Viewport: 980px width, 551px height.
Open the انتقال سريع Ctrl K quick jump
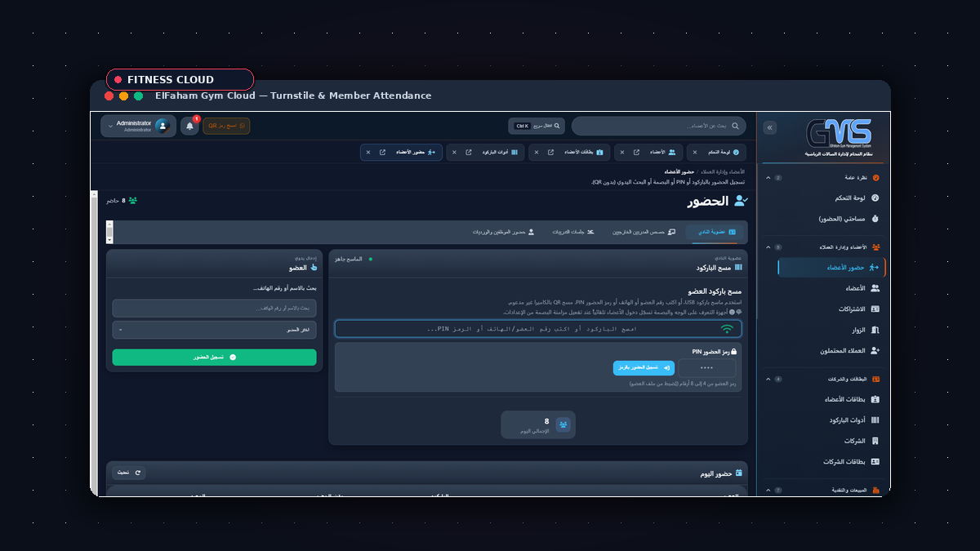click(x=537, y=126)
